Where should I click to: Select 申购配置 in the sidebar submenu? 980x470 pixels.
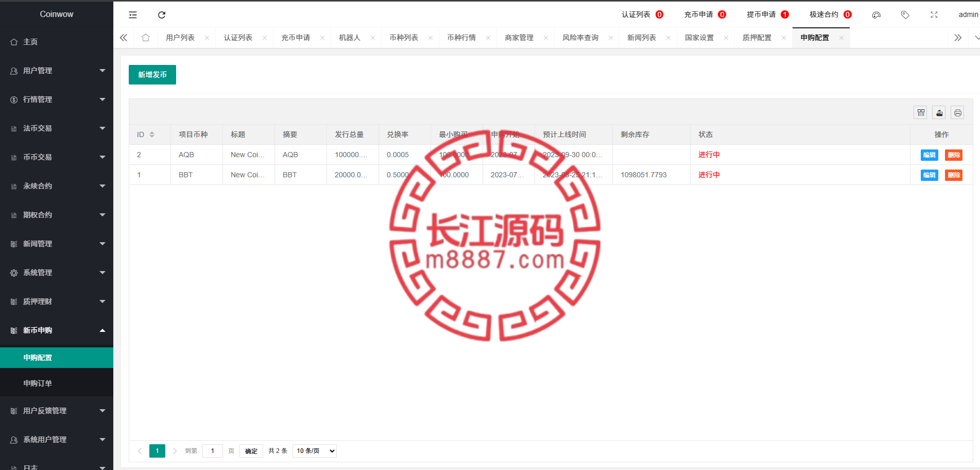click(x=57, y=358)
